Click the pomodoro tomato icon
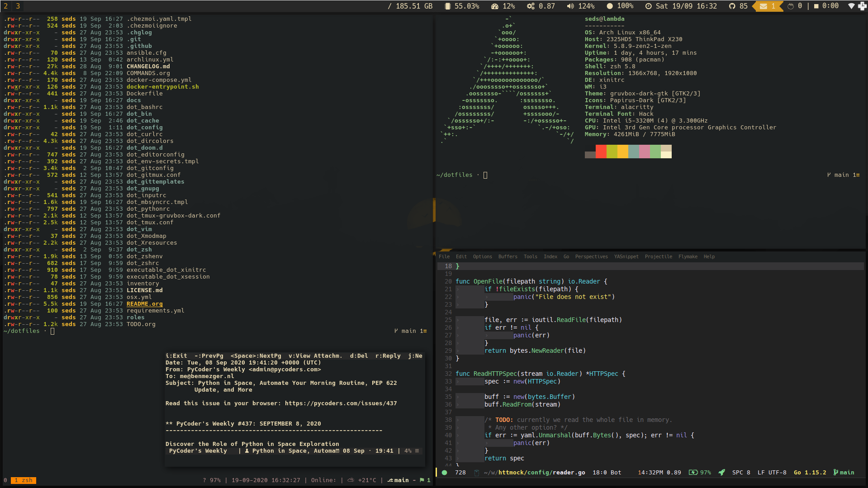Screen dimensions: 868x488 [x=791, y=6]
